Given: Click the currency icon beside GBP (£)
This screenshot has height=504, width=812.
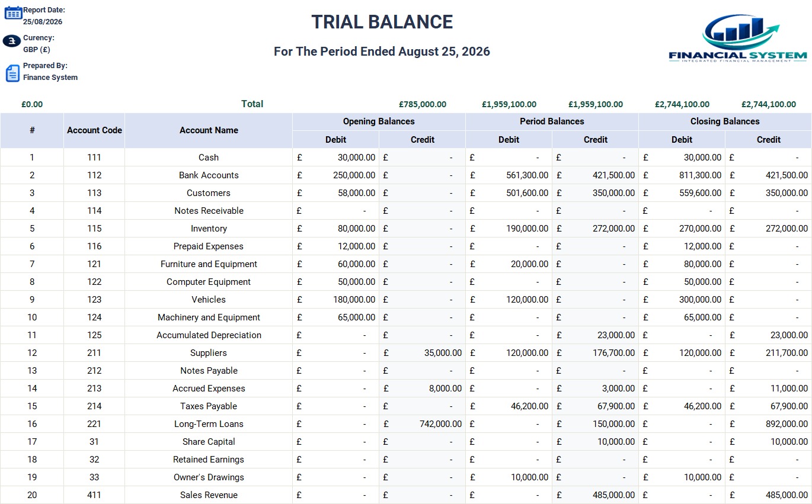Looking at the screenshot, I should pyautogui.click(x=12, y=41).
